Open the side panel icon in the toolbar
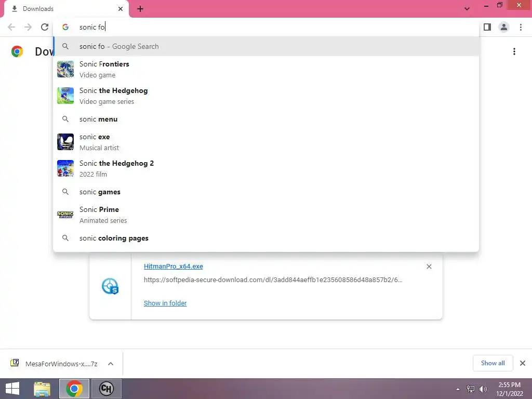532x399 pixels. click(x=487, y=27)
